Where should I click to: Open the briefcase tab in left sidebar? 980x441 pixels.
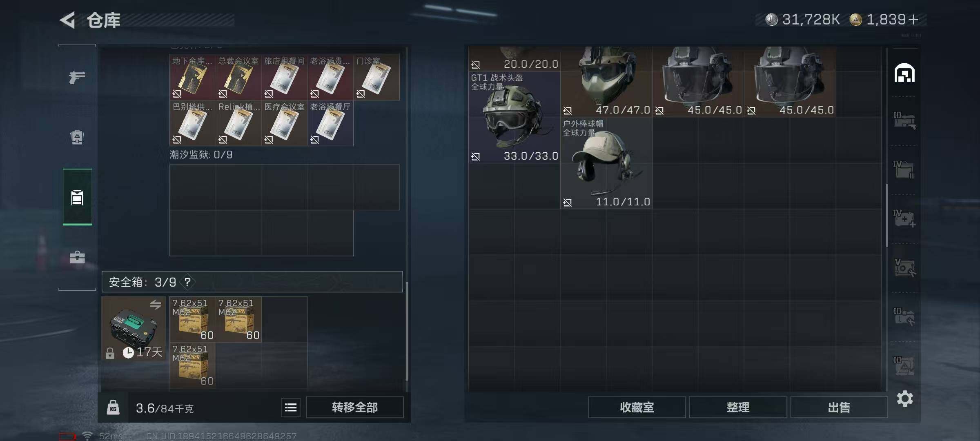[x=77, y=257]
